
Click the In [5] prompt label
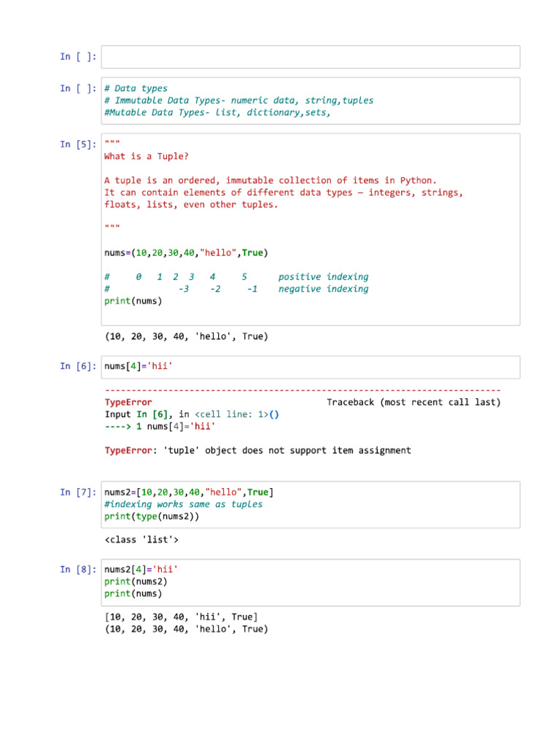[78, 144]
